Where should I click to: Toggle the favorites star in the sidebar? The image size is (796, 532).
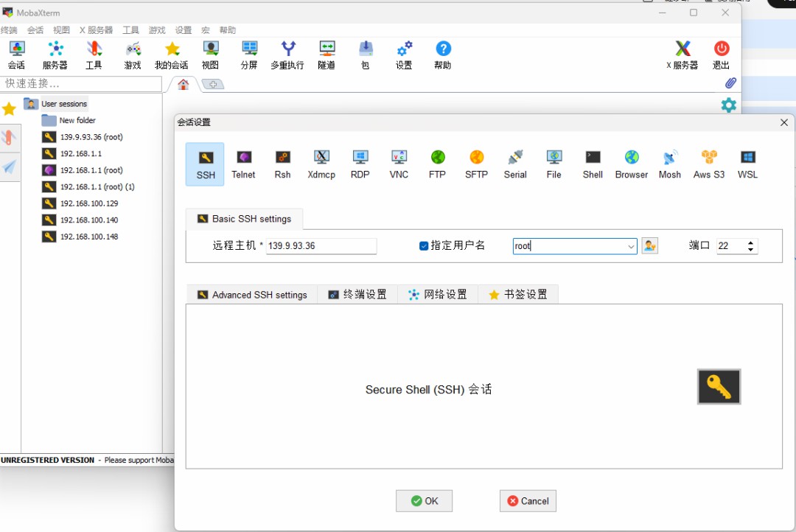click(x=10, y=108)
